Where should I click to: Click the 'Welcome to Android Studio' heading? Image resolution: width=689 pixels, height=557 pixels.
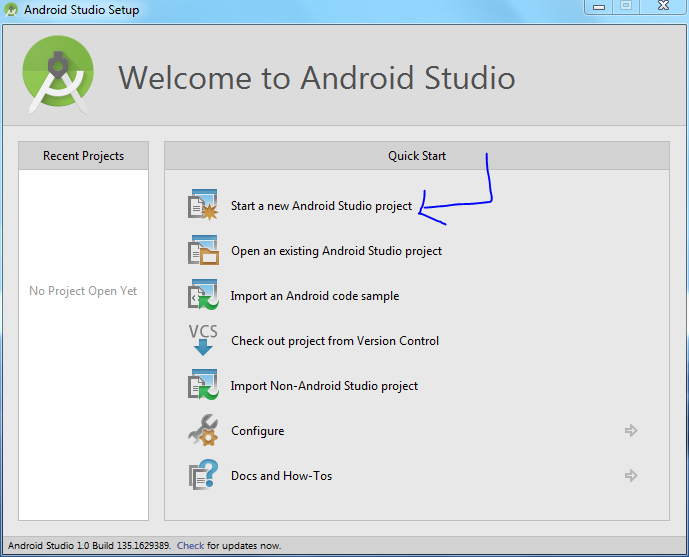[x=316, y=78]
